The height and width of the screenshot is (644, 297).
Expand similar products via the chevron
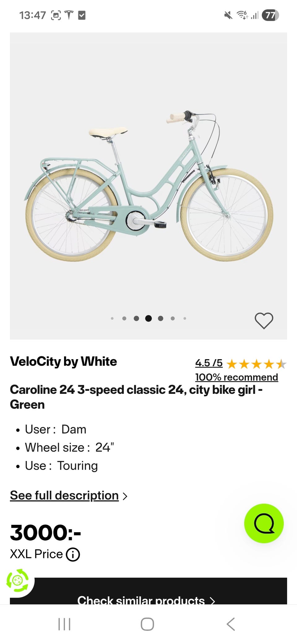coord(212,601)
